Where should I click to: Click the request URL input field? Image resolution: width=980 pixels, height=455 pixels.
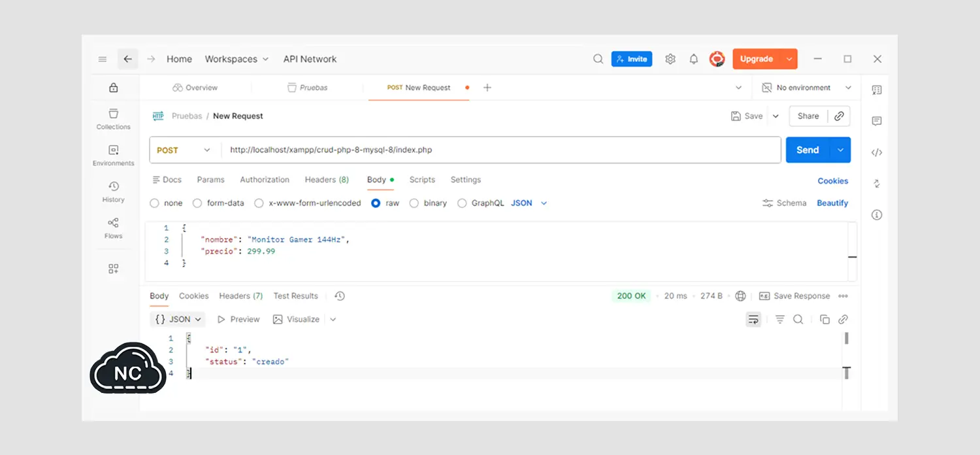tap(501, 150)
